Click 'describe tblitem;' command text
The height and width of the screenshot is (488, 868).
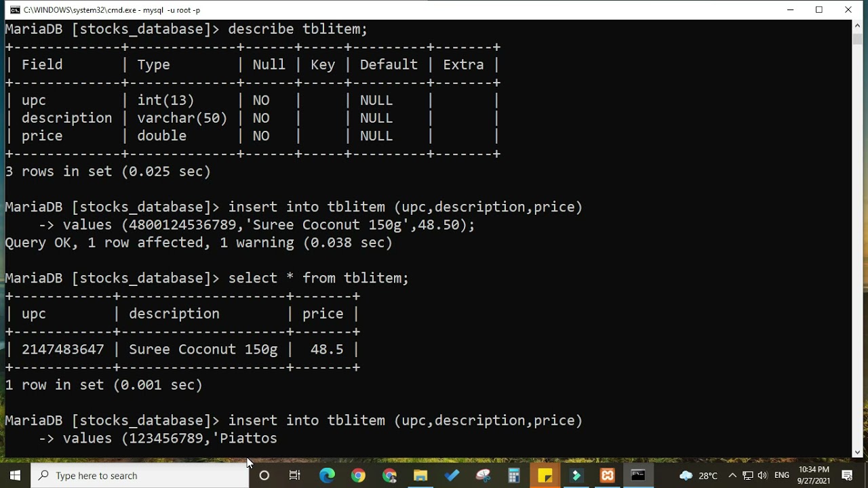298,29
